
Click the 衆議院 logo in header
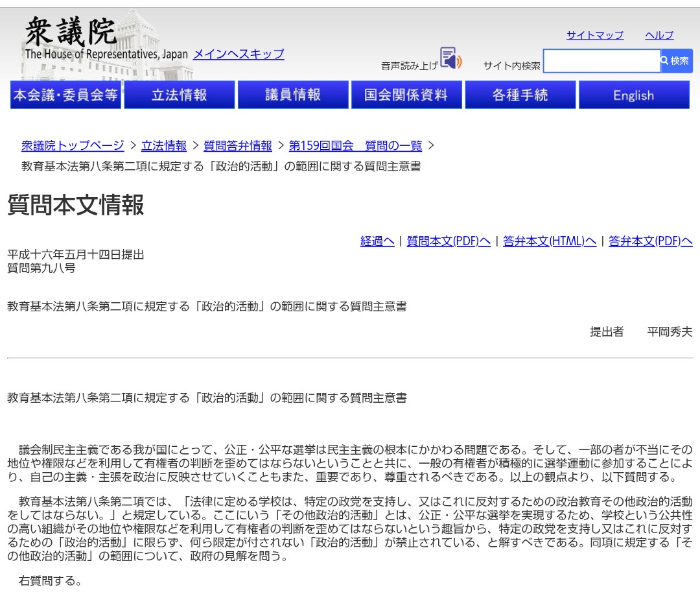pos(71,32)
